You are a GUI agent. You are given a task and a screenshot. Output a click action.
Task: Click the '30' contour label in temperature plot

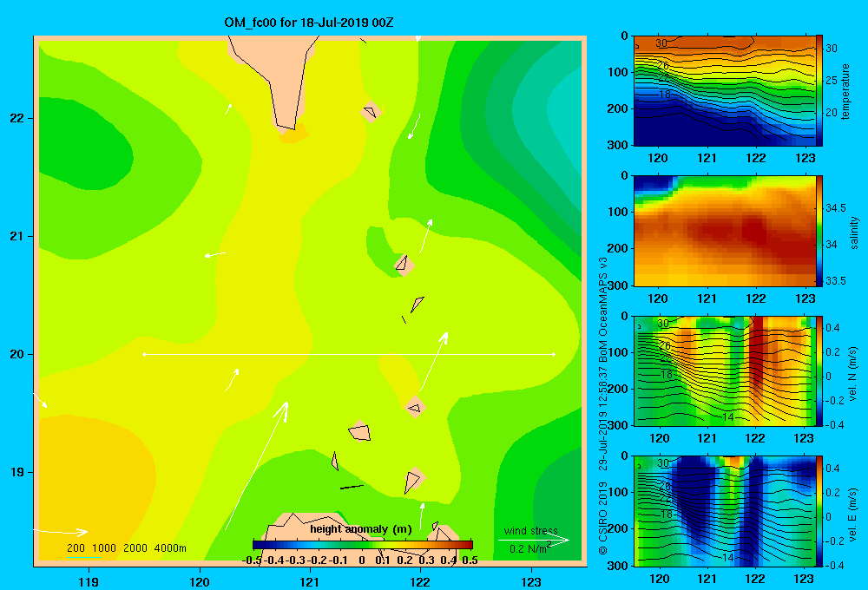coord(661,43)
